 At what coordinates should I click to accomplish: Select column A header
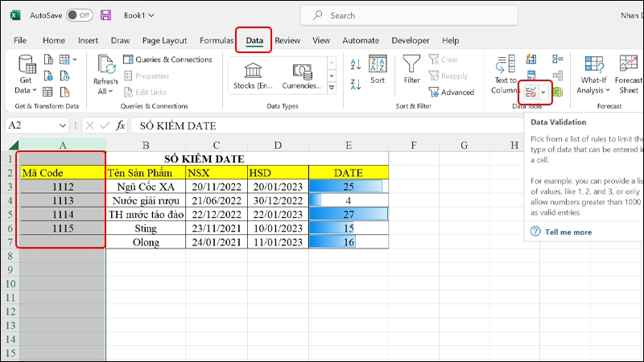click(x=63, y=145)
